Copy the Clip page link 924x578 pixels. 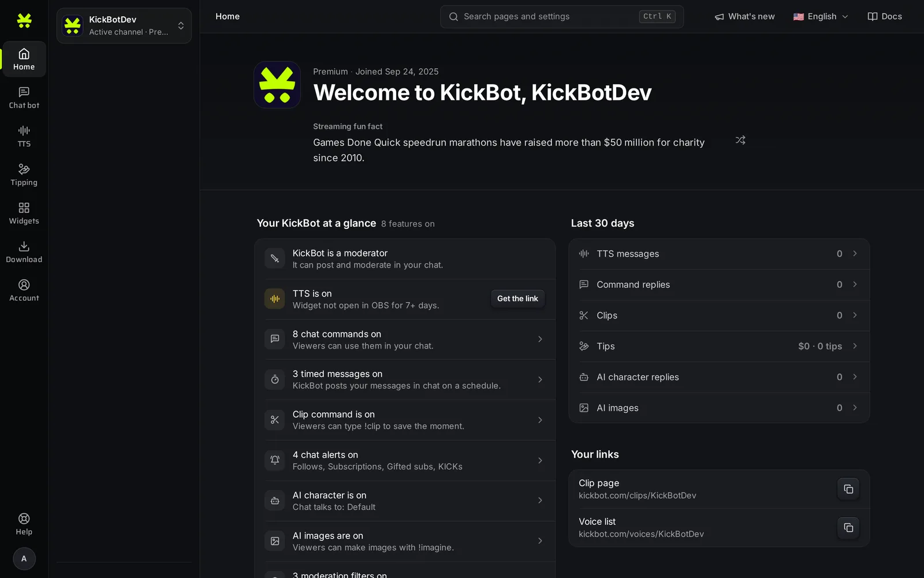[848, 489]
